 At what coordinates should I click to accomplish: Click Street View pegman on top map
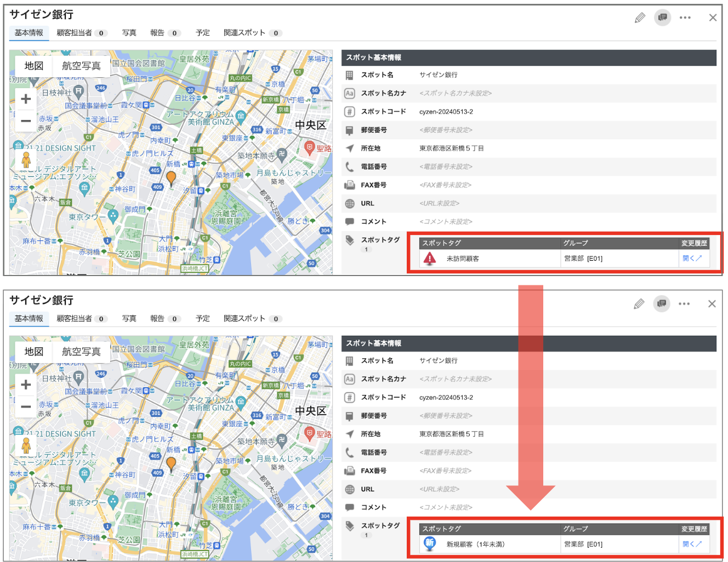pos(26,159)
